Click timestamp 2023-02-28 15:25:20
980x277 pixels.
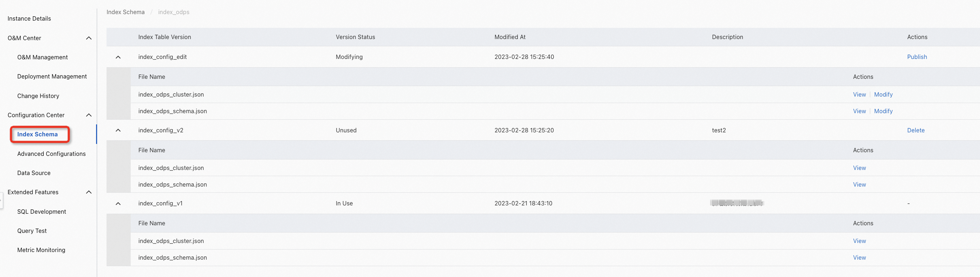point(524,130)
